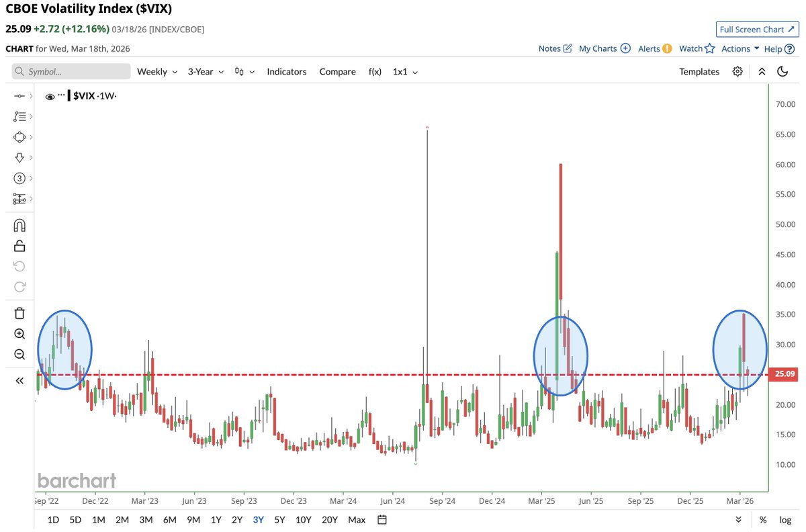The height and width of the screenshot is (532, 806).
Task: Zoom in using the magnifier-plus icon
Action: point(19,333)
